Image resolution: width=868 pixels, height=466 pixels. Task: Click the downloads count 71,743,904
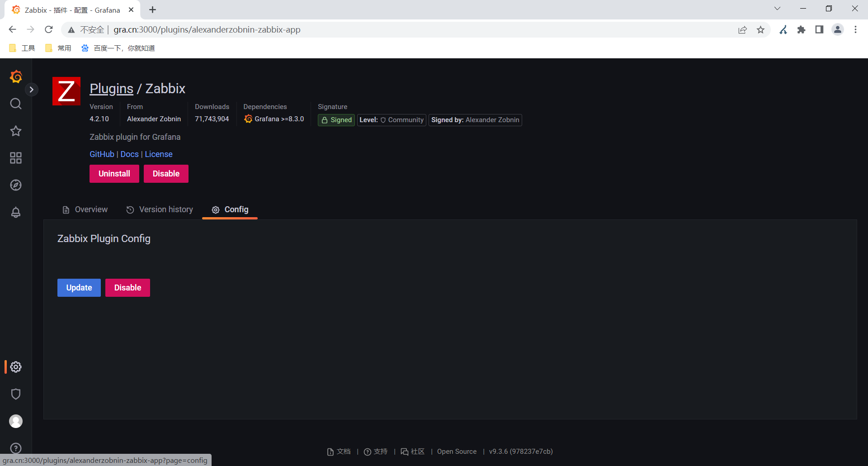pyautogui.click(x=212, y=119)
